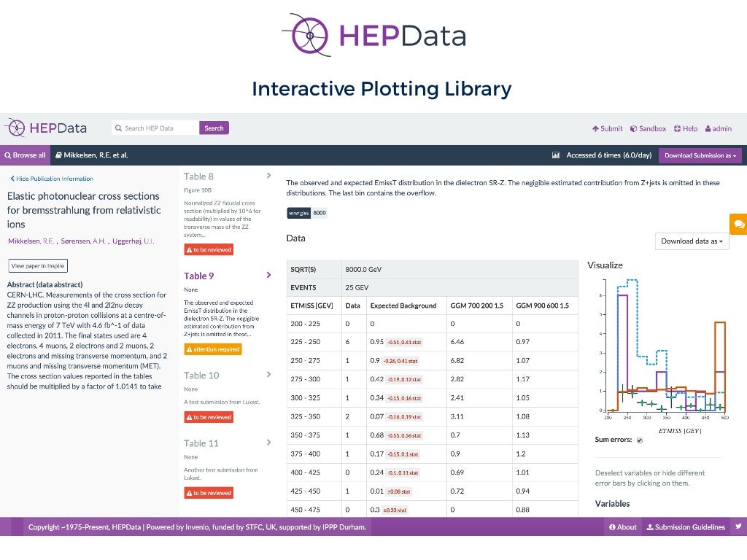Viewport: 747px width, 560px height.
Task: Open the About footer link
Action: click(x=623, y=527)
